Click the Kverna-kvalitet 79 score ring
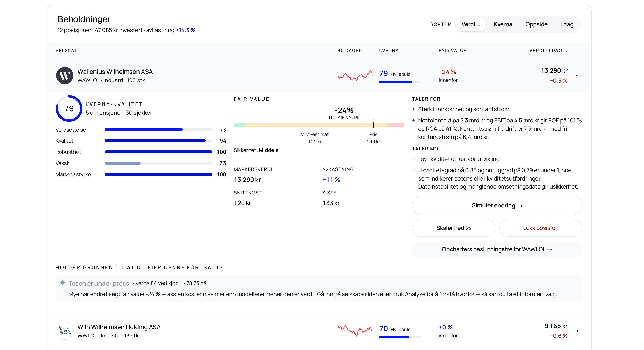Image resolution: width=644 pixels, height=350 pixels. (x=69, y=108)
